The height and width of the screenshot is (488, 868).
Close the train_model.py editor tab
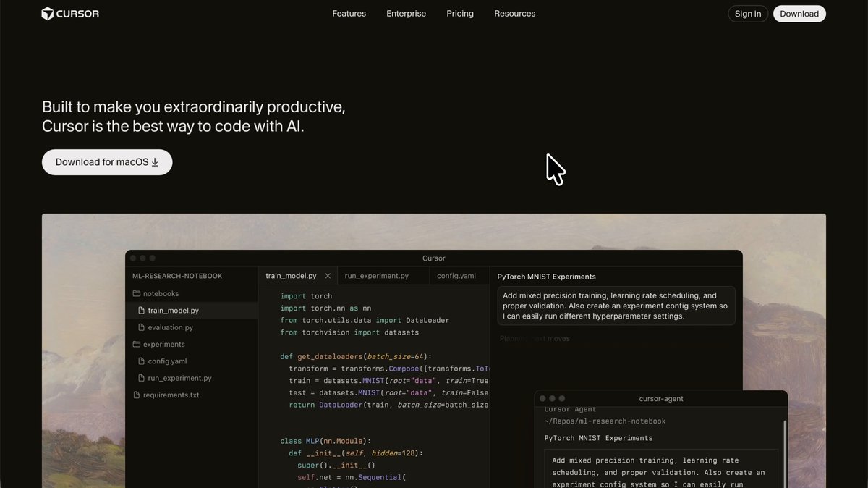tap(328, 275)
